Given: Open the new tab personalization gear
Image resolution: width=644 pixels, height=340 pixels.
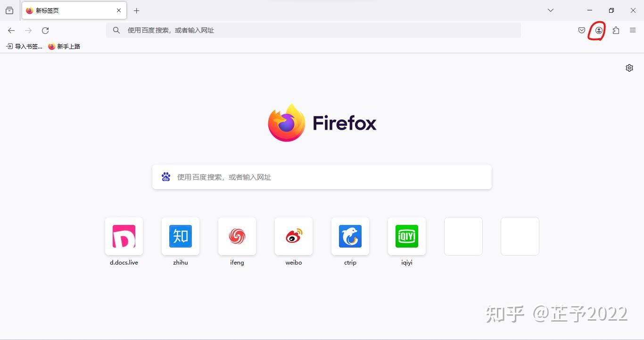Looking at the screenshot, I should (629, 67).
